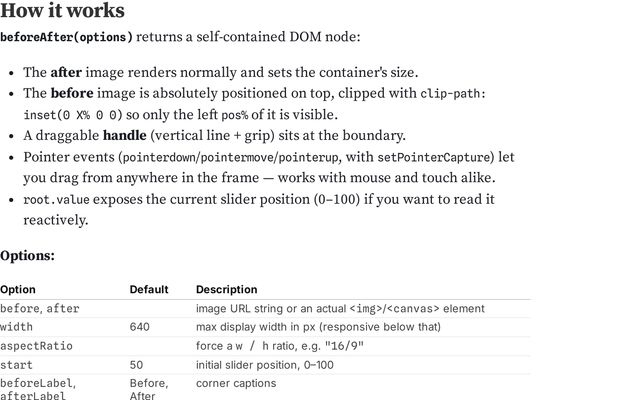The width and height of the screenshot is (640, 400).
Task: Select the bold word 'before' in second bullet
Action: pyautogui.click(x=72, y=93)
